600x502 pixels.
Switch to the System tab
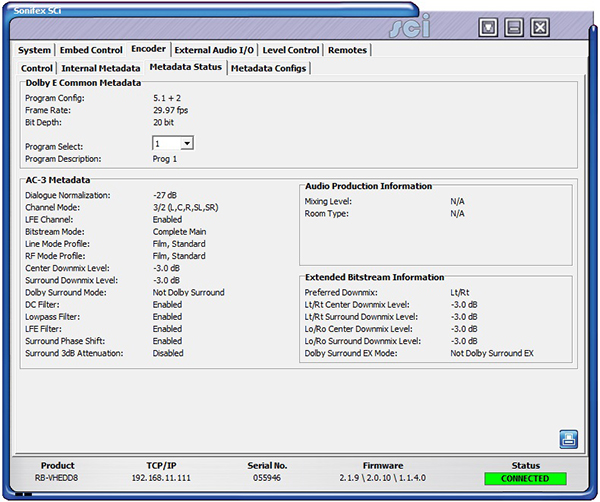[x=34, y=50]
